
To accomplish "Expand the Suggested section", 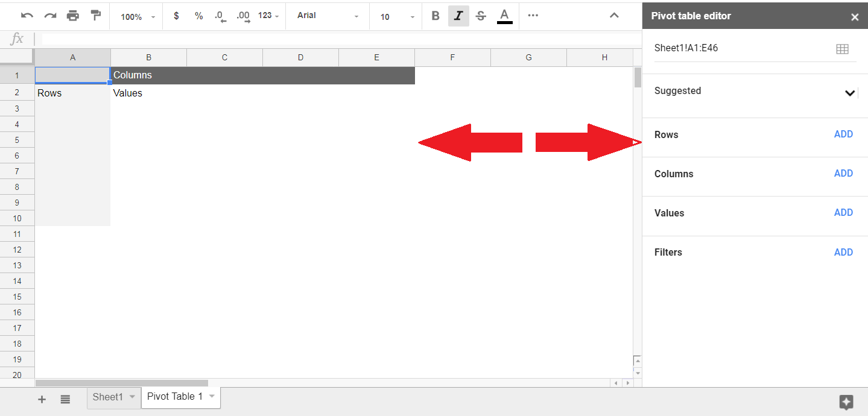I will pos(849,93).
